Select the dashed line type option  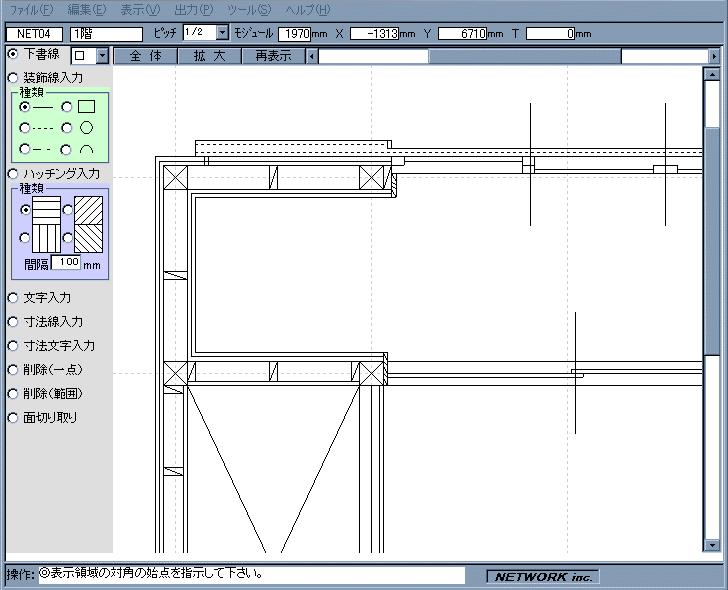point(25,128)
